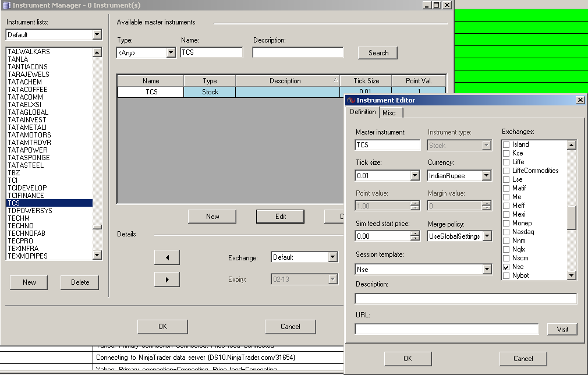Select TATAMOTORS in the instrument list
Image resolution: width=588 pixels, height=375 pixels.
(x=49, y=135)
